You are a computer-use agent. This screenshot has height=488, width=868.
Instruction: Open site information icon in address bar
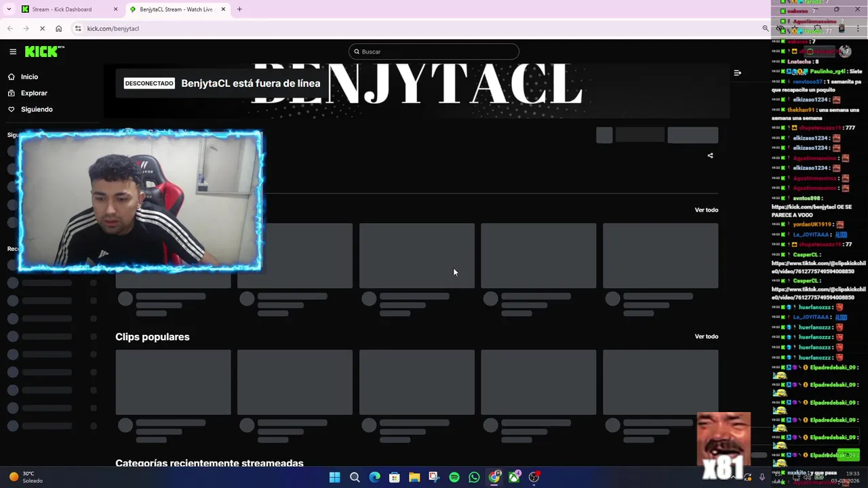coord(78,28)
